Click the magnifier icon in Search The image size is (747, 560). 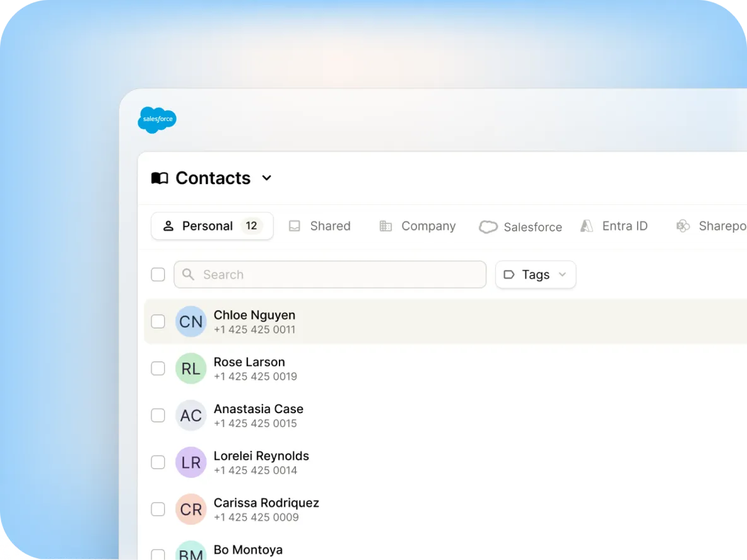(188, 274)
